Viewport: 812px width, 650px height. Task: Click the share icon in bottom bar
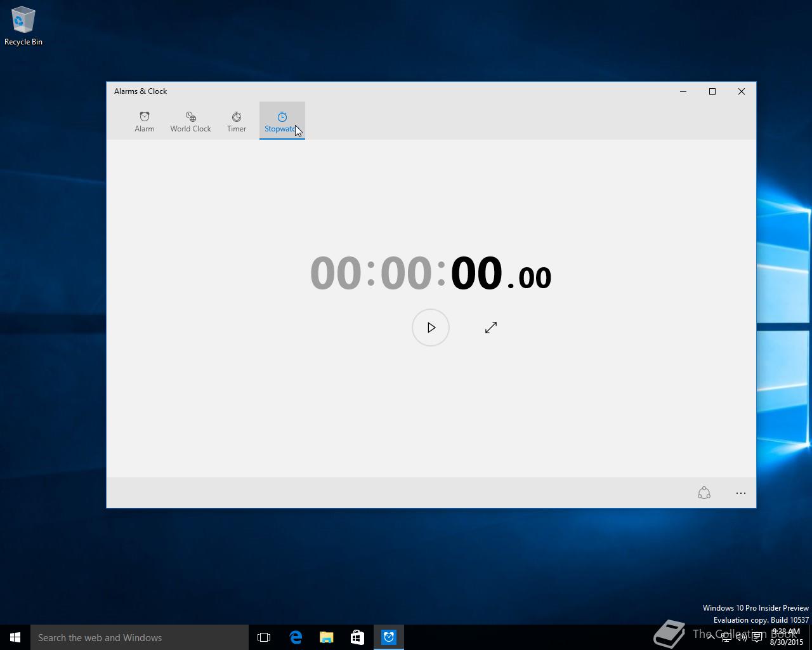704,493
